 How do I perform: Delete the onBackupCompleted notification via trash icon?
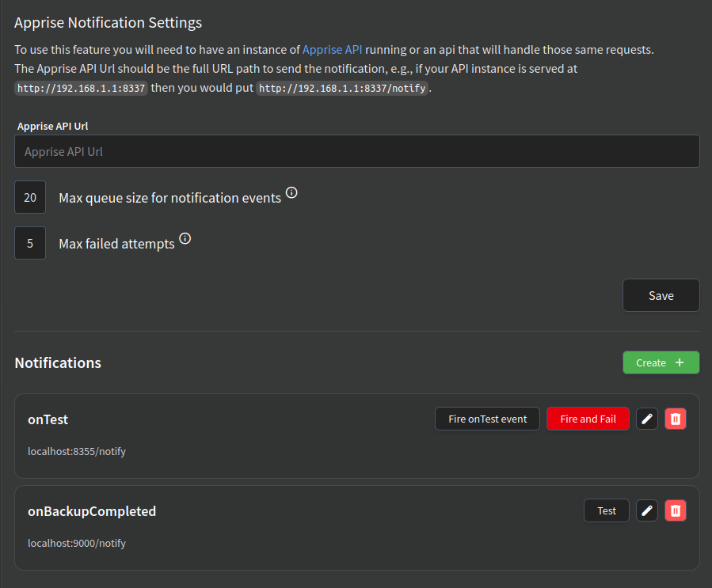click(x=676, y=510)
